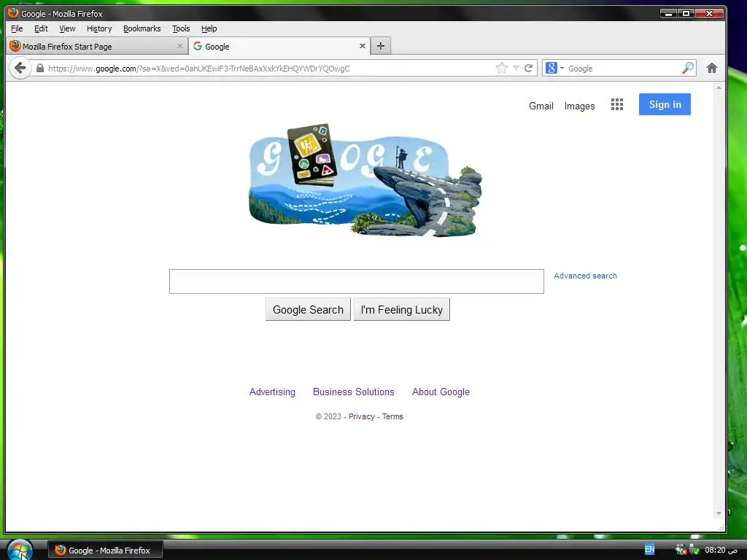Viewport: 747px width, 560px height.
Task: Open the Tools menu
Action: pos(181,28)
